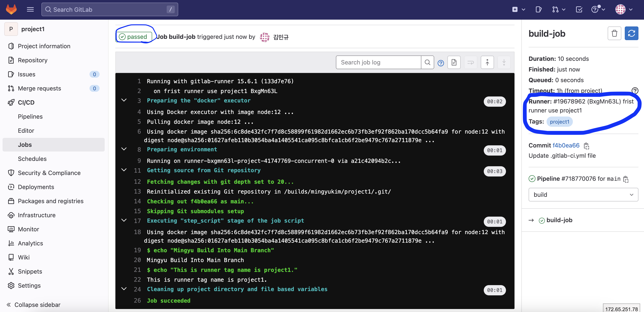The image size is (644, 312).
Task: Collapse the Preparing docker executor section
Action: pyautogui.click(x=124, y=100)
